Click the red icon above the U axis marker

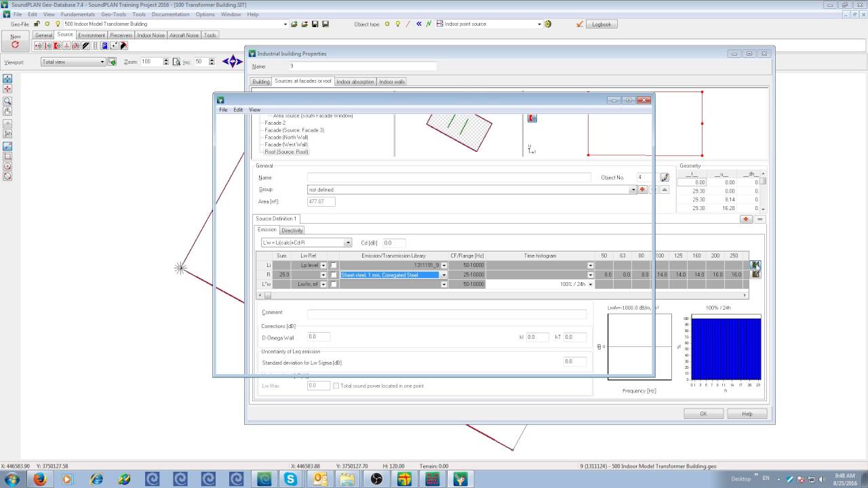(x=532, y=118)
